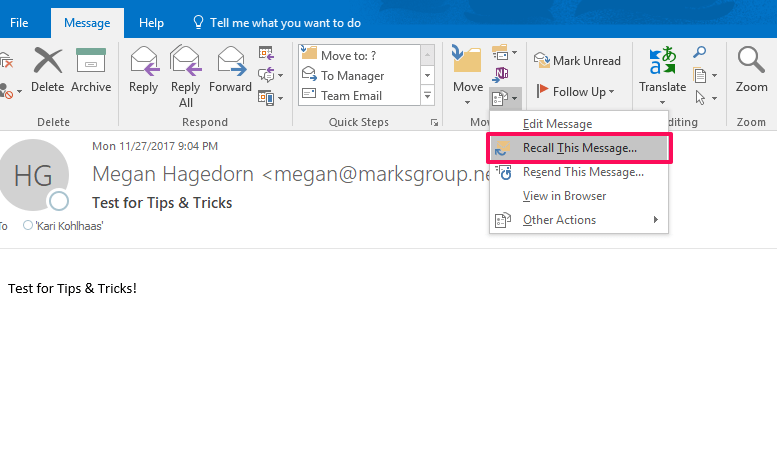
Task: Choose Reply All in Respond group
Action: click(x=186, y=77)
